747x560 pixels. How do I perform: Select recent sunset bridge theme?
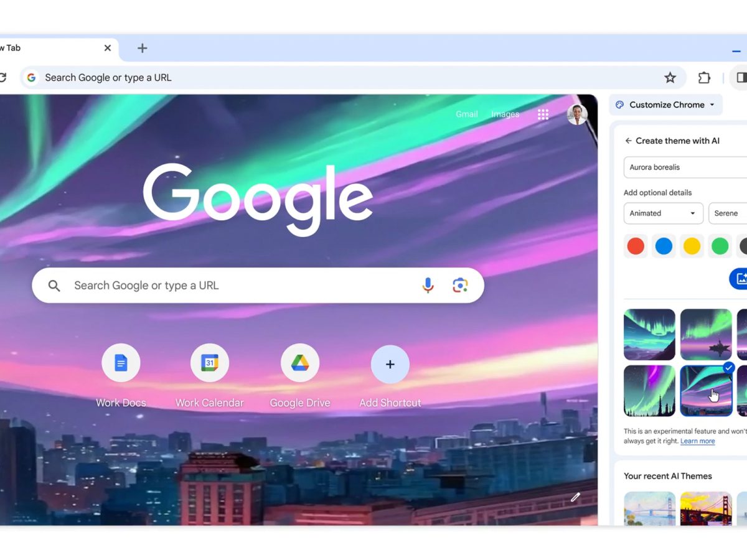(706, 508)
